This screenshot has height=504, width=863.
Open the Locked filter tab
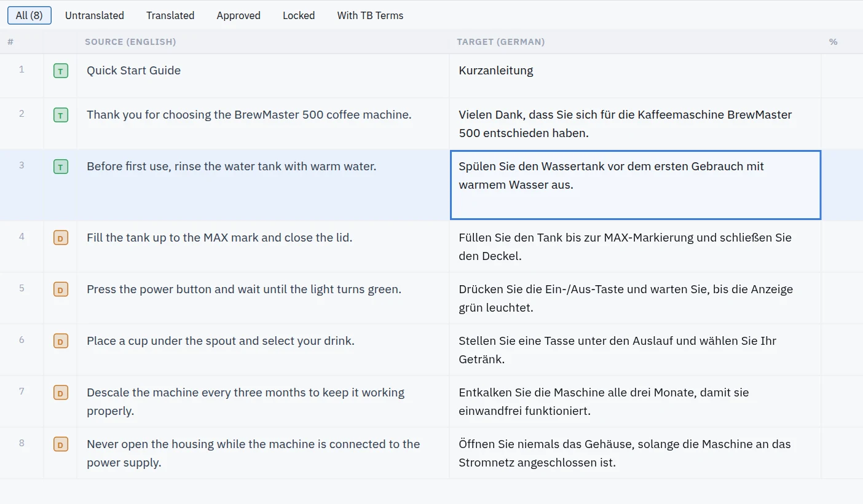pyautogui.click(x=299, y=15)
